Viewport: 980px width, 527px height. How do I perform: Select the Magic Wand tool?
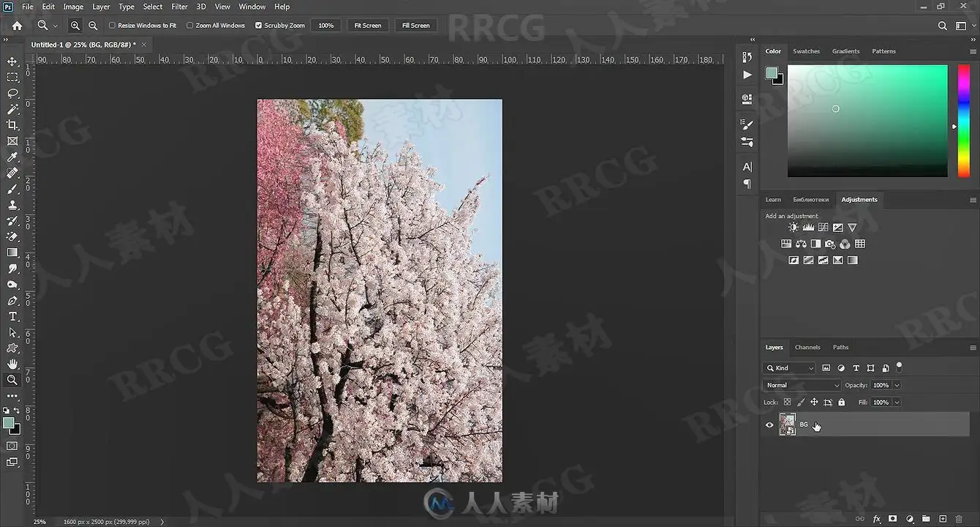pos(12,109)
